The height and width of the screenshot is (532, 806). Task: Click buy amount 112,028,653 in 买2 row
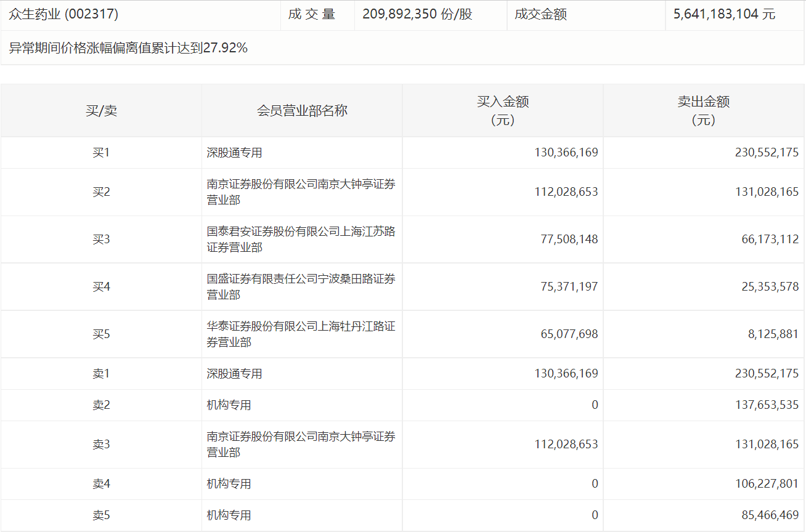click(x=566, y=192)
